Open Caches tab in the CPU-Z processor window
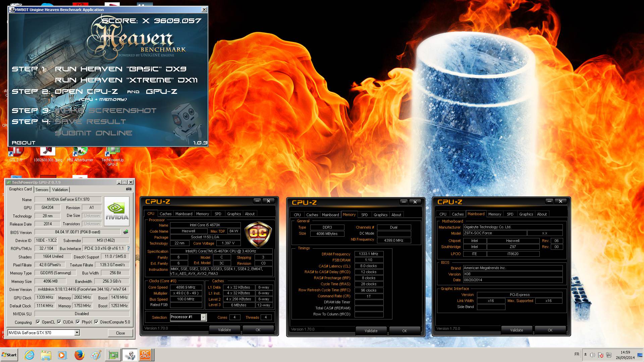 click(165, 214)
